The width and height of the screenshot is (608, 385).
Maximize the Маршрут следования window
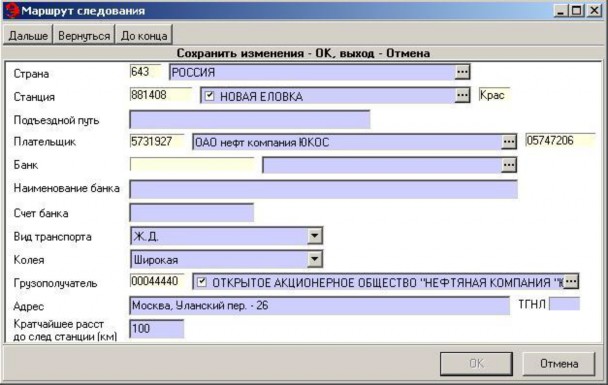click(x=577, y=10)
